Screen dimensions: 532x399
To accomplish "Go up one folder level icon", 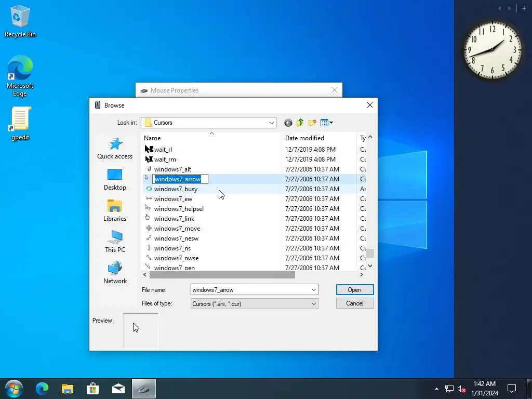I will (300, 123).
